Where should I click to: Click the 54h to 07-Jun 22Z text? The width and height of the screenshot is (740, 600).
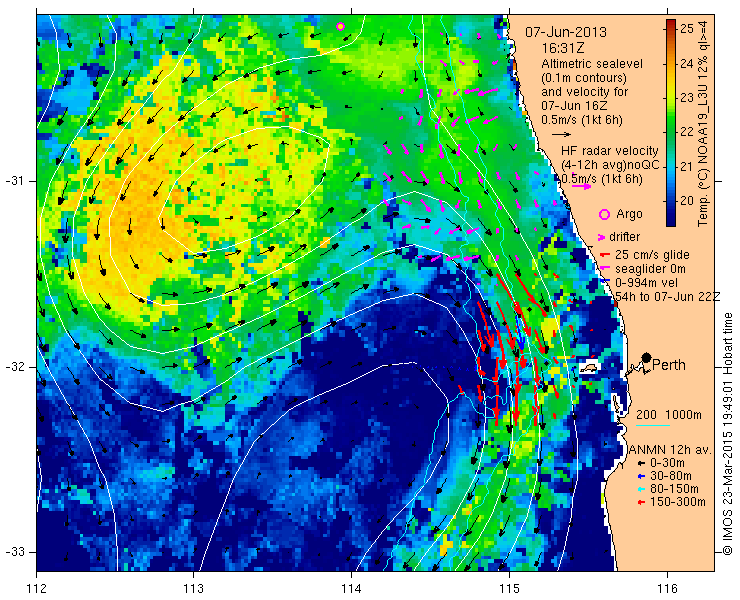(667, 296)
